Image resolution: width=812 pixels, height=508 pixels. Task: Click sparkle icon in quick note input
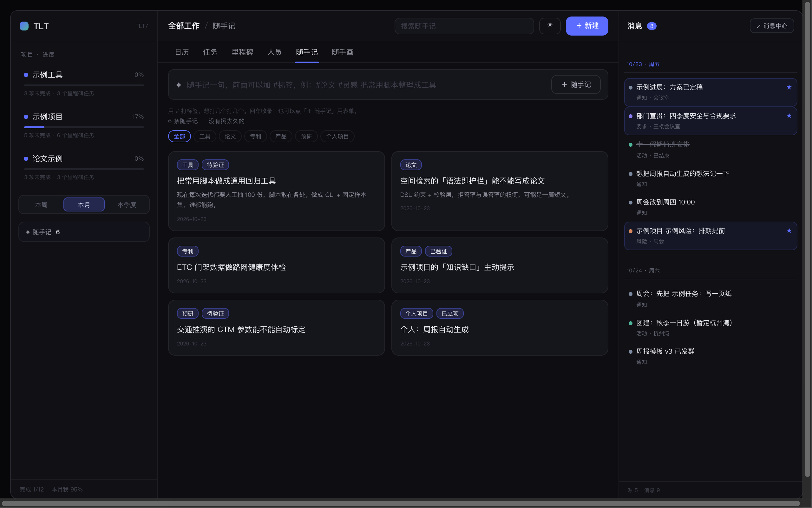tap(179, 85)
